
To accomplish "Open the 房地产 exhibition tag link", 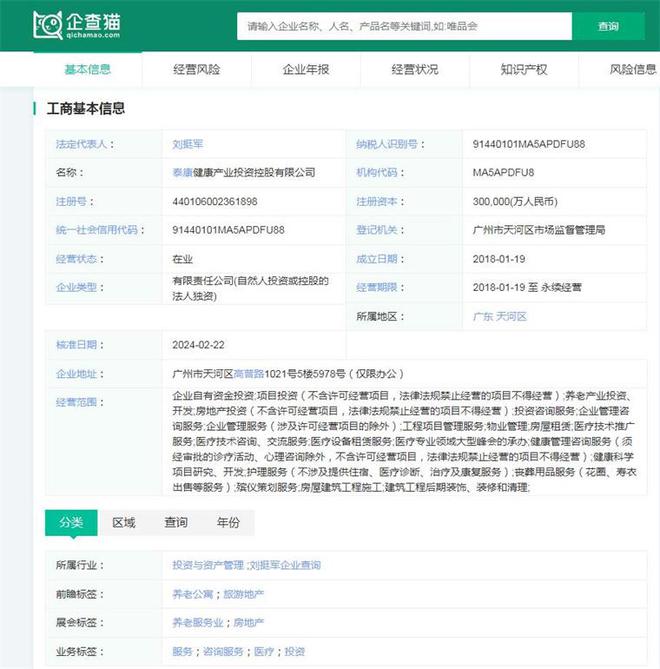I will pos(249,623).
